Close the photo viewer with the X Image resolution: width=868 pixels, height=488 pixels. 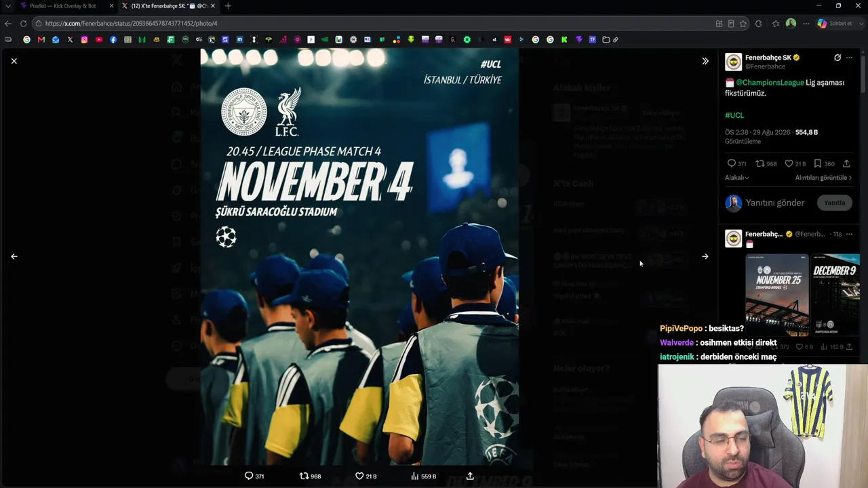click(x=14, y=61)
